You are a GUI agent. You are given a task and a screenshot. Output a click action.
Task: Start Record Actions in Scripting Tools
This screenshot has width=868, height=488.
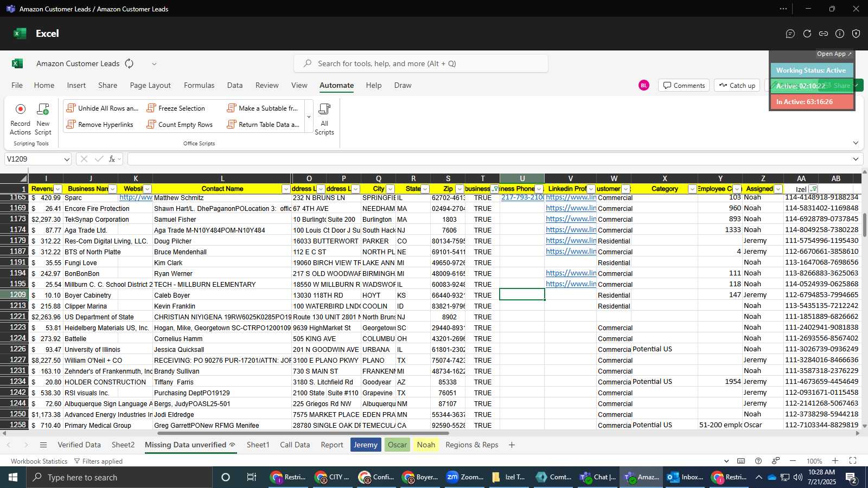pyautogui.click(x=20, y=119)
